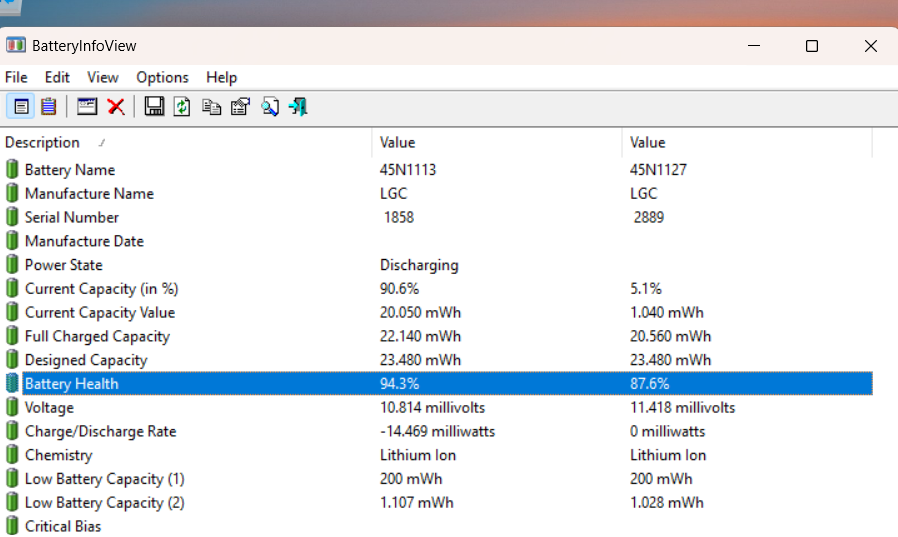Select the Power State row label
This screenshot has height=537, width=898.
point(64,264)
